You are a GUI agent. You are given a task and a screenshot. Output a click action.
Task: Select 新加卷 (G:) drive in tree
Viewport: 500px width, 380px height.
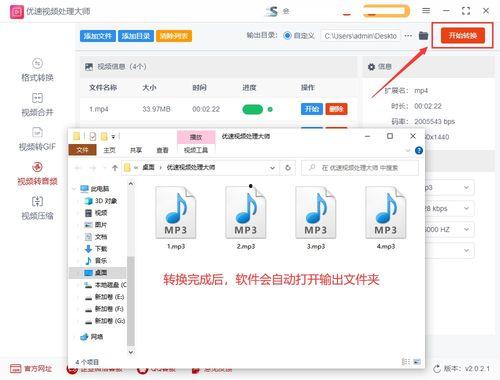tap(104, 321)
